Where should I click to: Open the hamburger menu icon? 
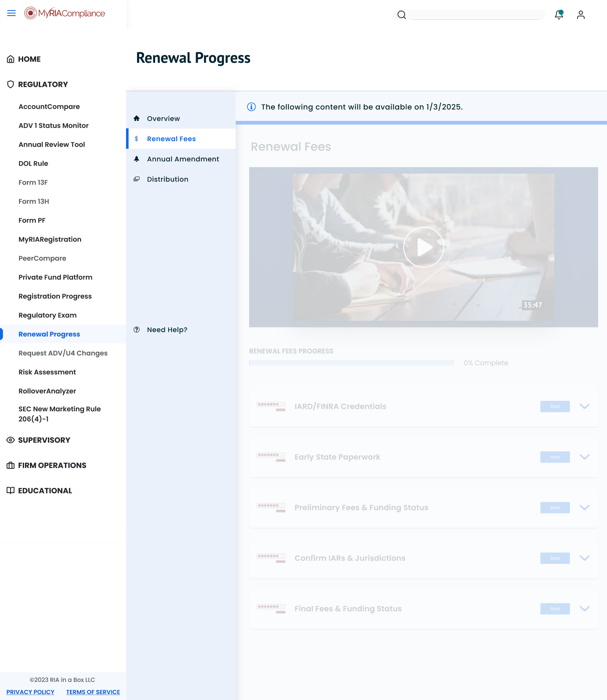(x=11, y=13)
